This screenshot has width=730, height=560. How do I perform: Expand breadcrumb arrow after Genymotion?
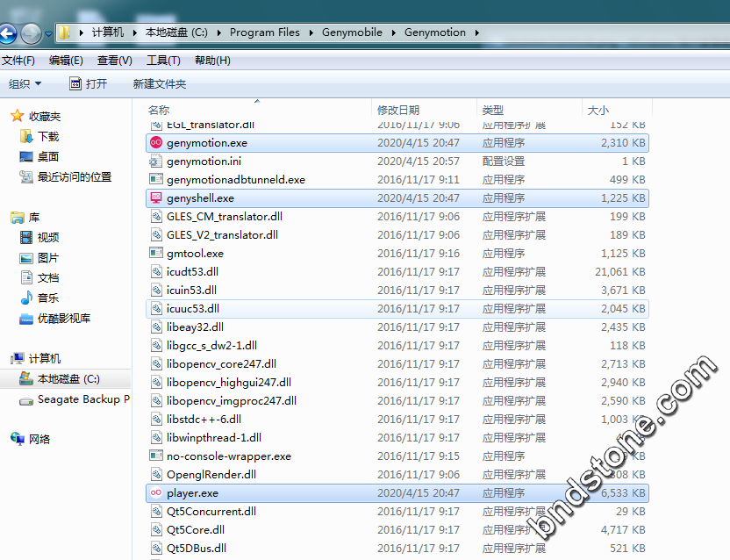click(477, 32)
